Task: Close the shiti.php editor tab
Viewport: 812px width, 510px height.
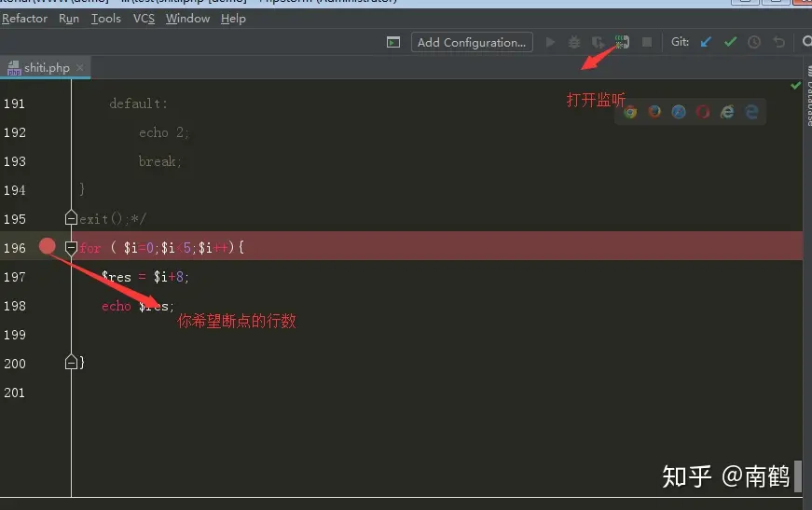Action: (x=80, y=68)
